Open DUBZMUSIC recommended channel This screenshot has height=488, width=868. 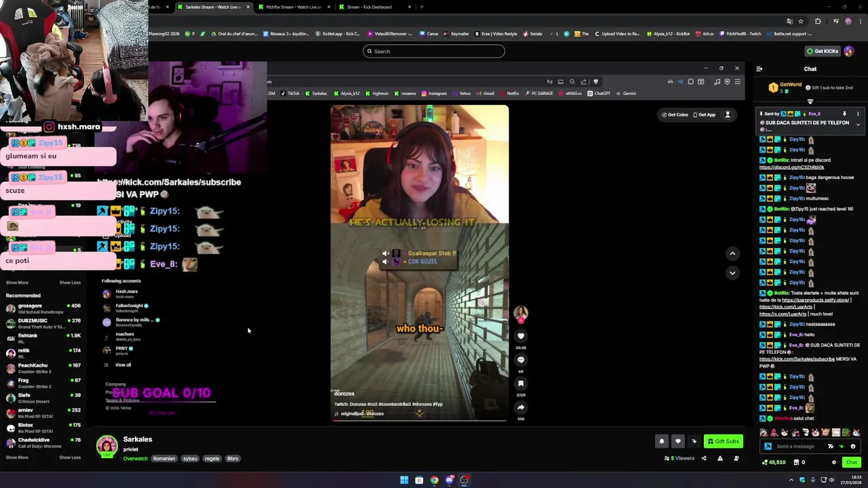43,323
